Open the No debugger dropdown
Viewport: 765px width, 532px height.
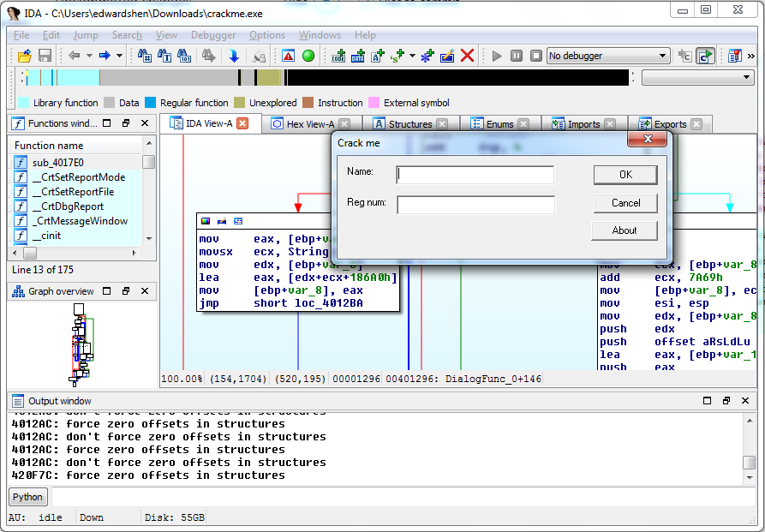608,56
